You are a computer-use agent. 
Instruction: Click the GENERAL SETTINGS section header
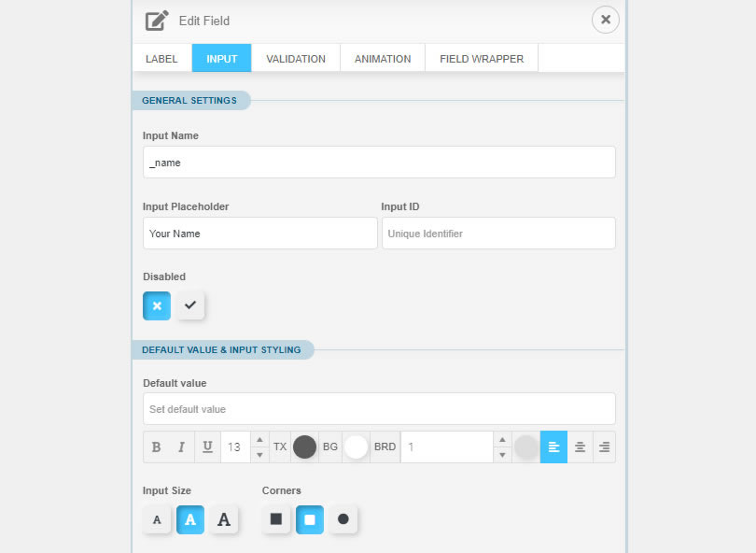pos(189,100)
